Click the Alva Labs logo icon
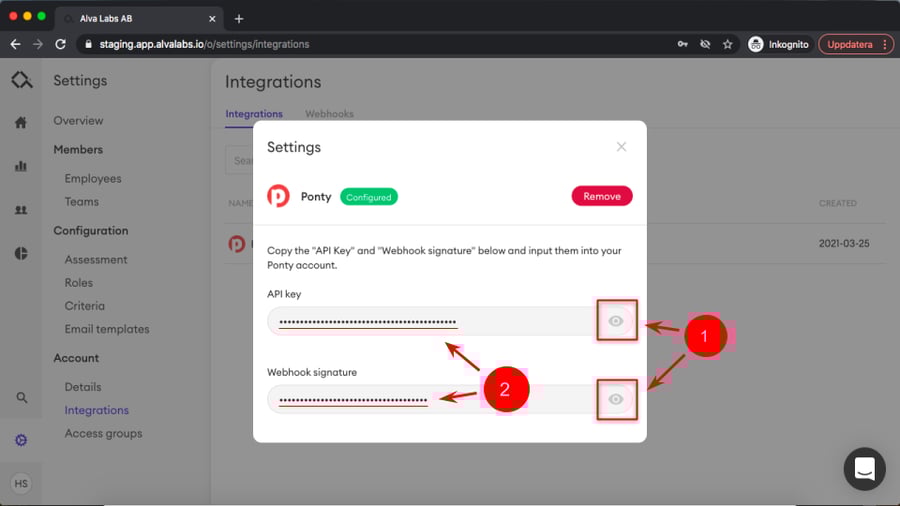Screen dimensions: 900x506 (21, 80)
